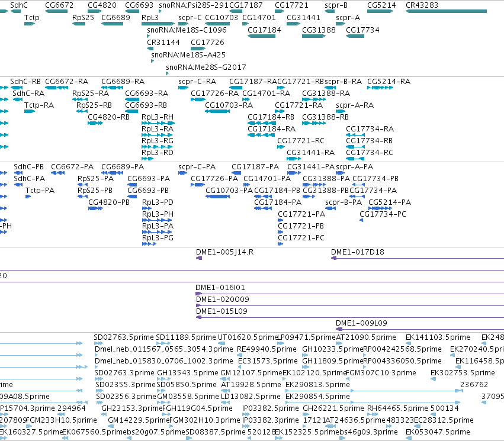Select clone DME1-020O09

223,300
